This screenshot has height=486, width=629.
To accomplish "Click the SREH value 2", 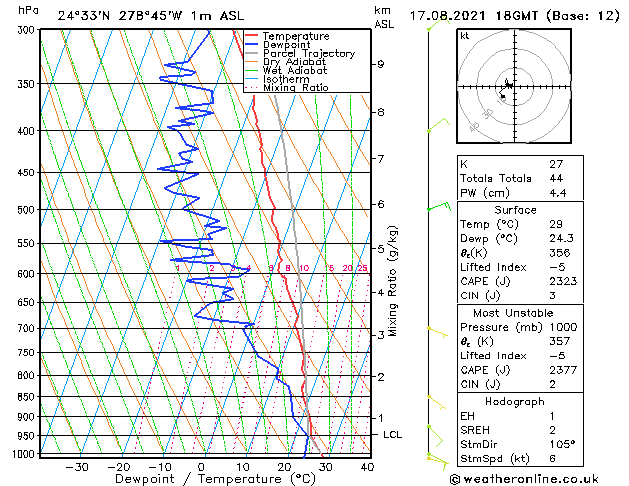I will [552, 430].
